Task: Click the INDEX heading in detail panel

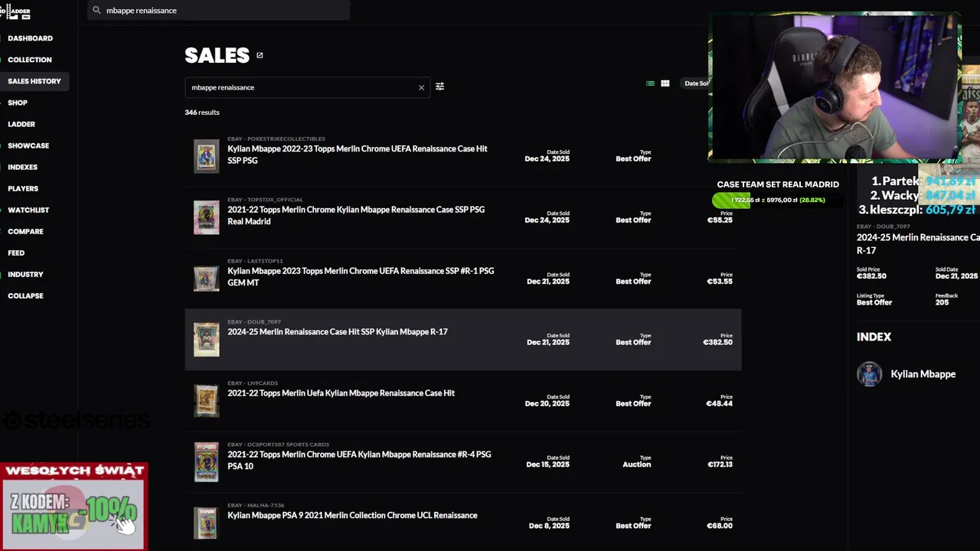Action: click(x=874, y=337)
